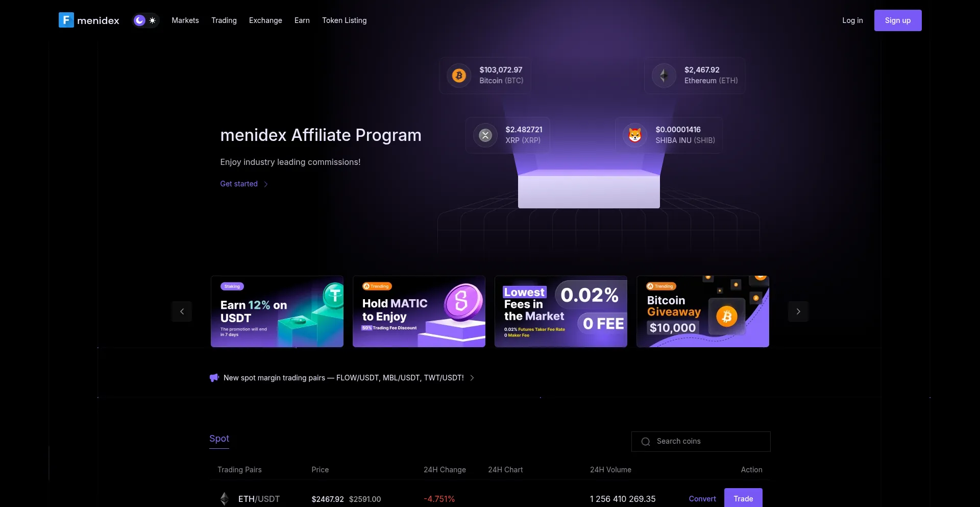The height and width of the screenshot is (507, 980).
Task: Open the ETH/USDT trading pair
Action: 259,499
